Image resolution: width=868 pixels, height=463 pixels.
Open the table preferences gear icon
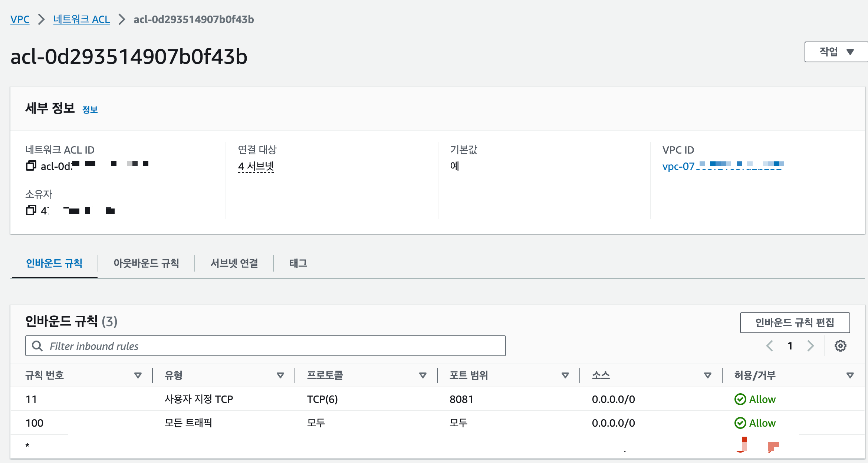(x=841, y=346)
